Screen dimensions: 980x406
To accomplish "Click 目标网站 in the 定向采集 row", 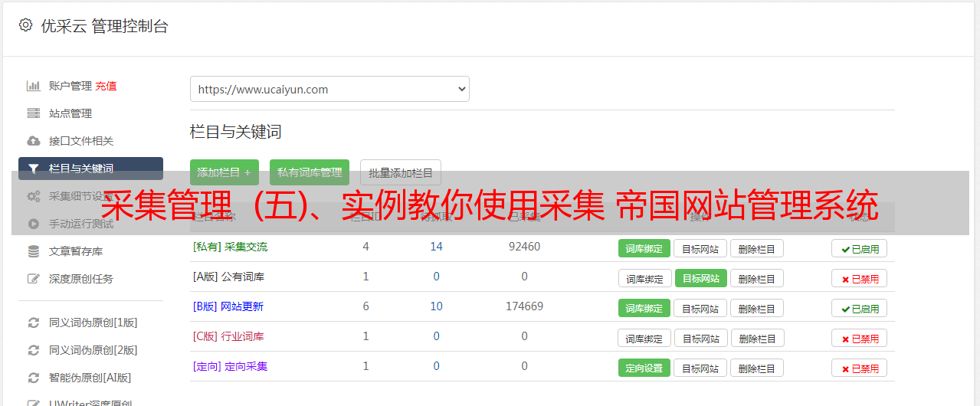I will point(700,368).
